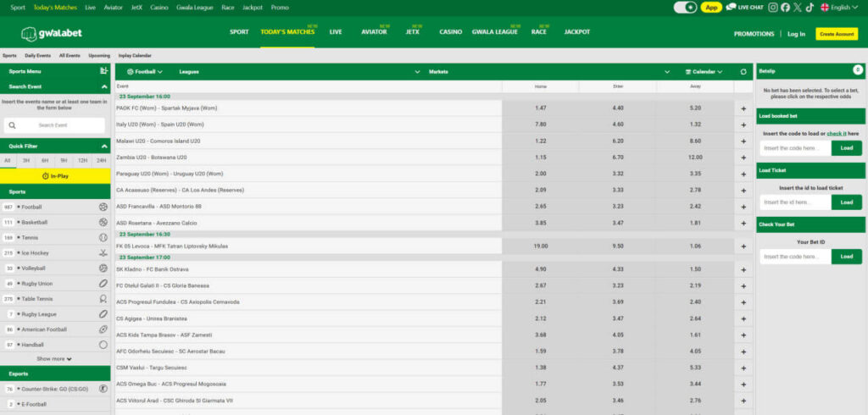Click the Rugby League ball icon
The image size is (868, 415).
(103, 313)
